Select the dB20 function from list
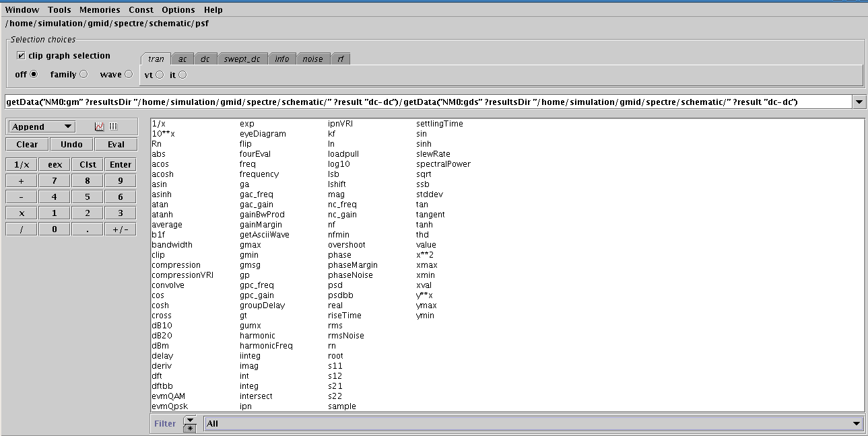868x436 pixels. click(x=162, y=336)
